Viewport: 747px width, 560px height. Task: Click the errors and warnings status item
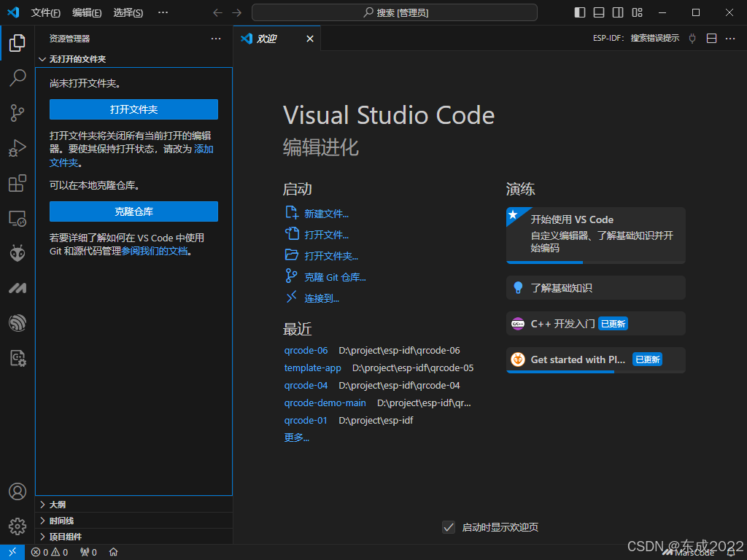pyautogui.click(x=50, y=553)
